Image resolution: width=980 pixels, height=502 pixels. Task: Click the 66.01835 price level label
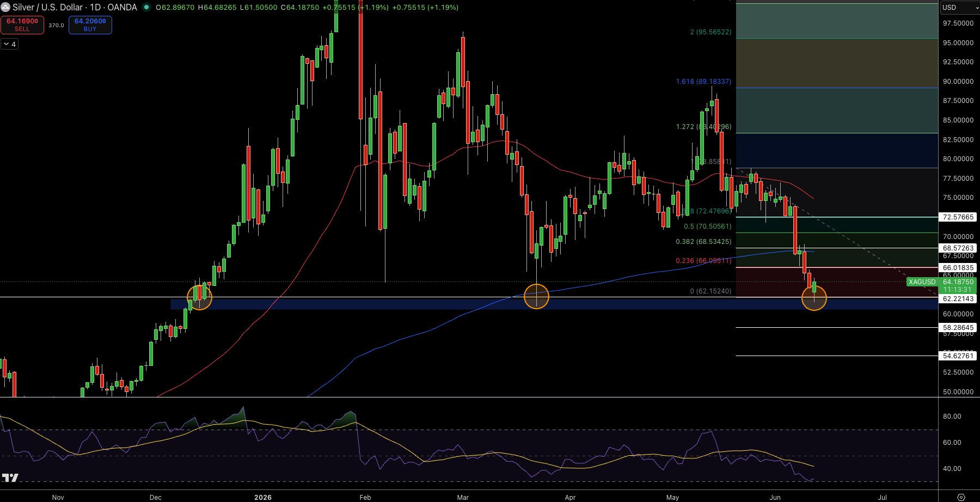coord(958,268)
